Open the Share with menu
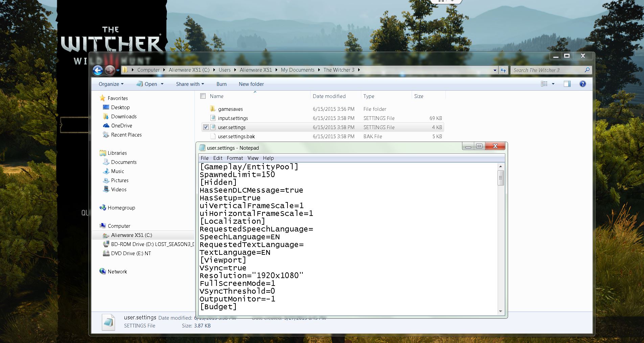644x343 pixels. [x=190, y=84]
